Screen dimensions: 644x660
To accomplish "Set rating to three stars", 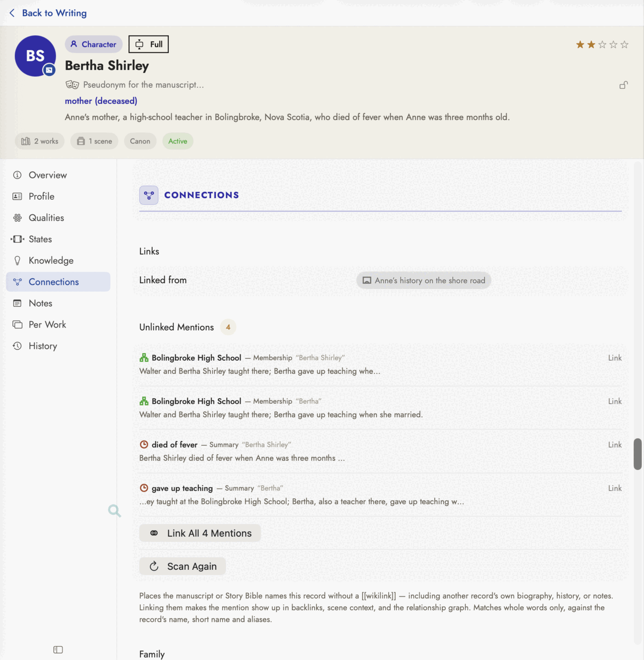I will 602,45.
